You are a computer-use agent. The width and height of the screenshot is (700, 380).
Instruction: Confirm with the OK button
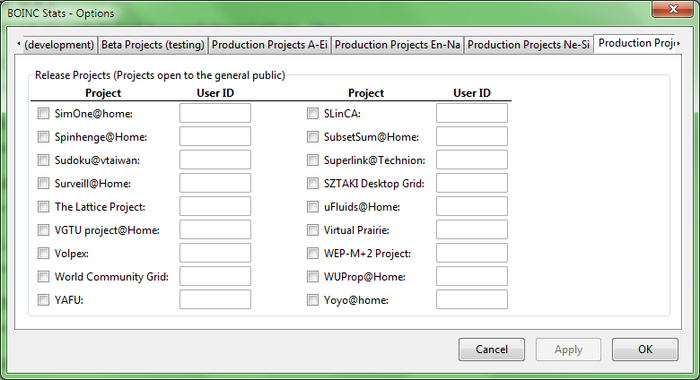click(645, 349)
